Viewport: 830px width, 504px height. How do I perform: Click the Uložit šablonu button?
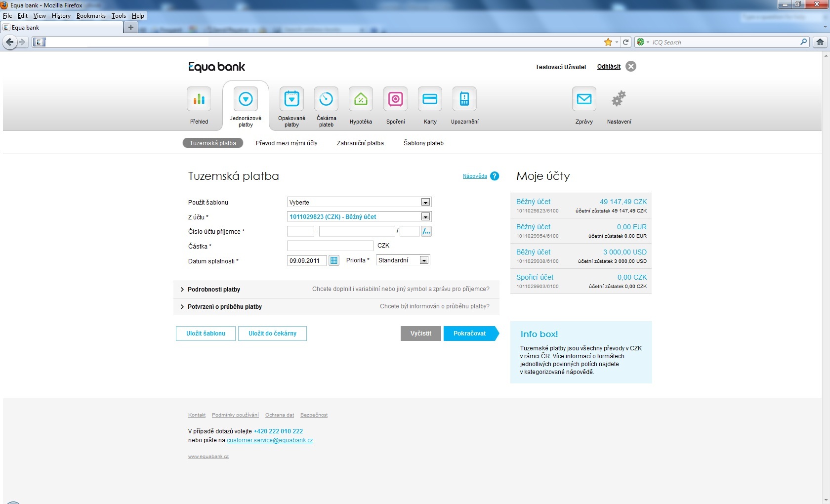click(206, 334)
